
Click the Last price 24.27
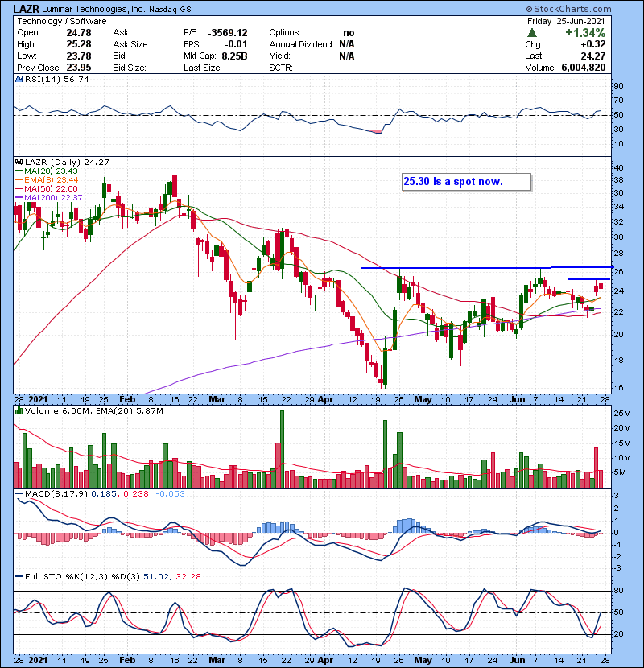point(592,56)
